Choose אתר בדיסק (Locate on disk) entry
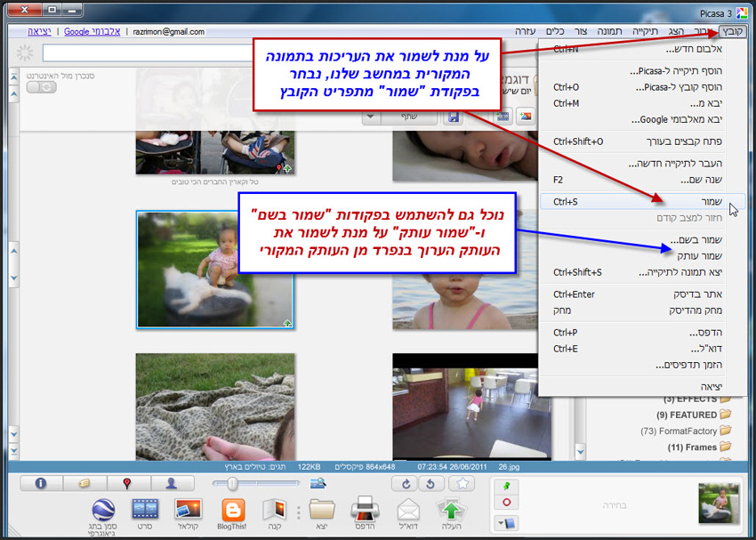756x540 pixels. (643, 294)
